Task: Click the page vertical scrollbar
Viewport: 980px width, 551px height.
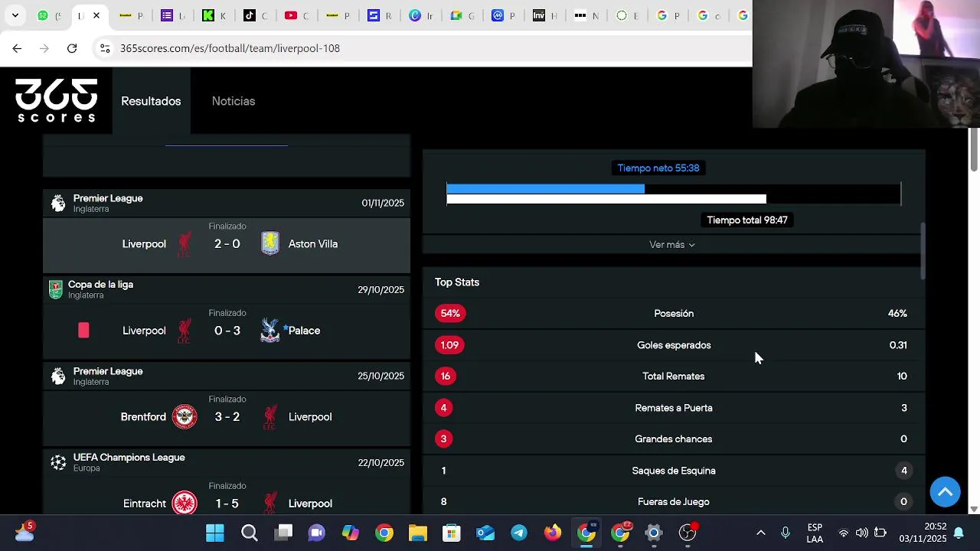Action: (974, 150)
